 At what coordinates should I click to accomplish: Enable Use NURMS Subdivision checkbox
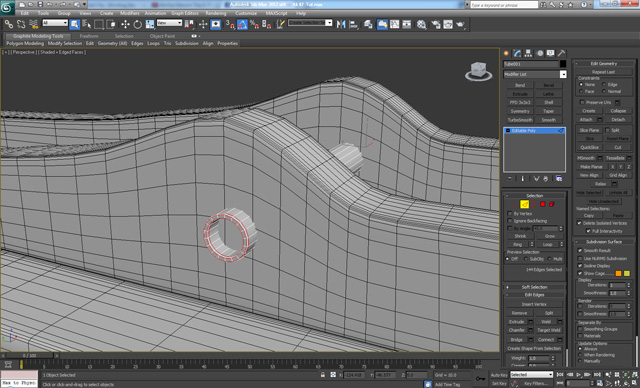(580, 258)
